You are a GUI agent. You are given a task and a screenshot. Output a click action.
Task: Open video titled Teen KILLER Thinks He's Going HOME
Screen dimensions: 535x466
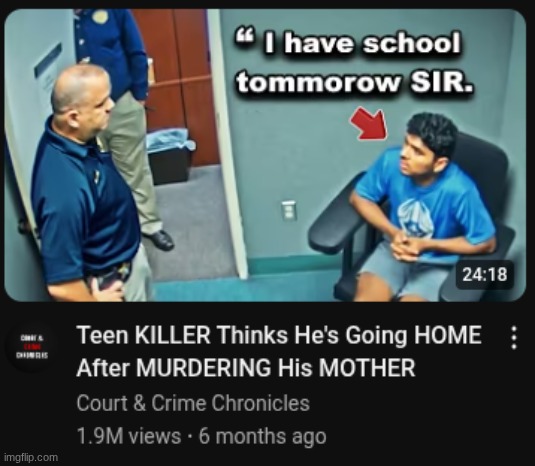coord(279,335)
